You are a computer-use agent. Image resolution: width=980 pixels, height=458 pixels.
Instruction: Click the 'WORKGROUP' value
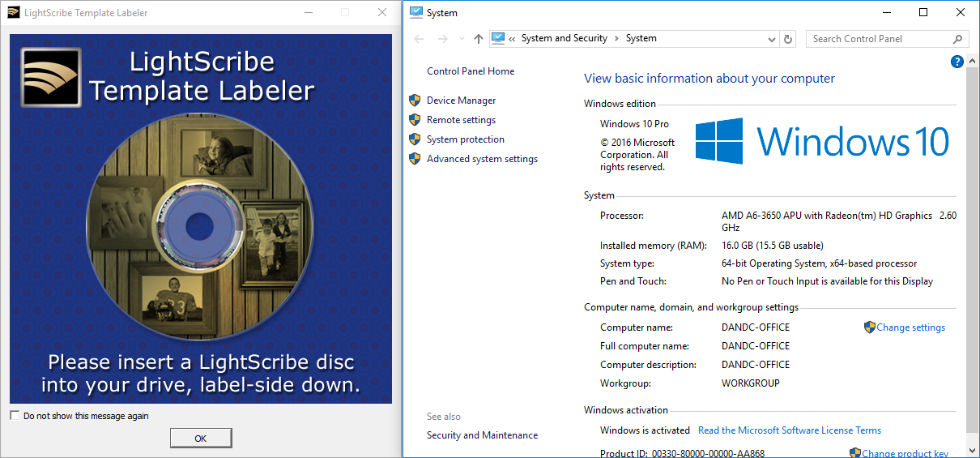750,383
